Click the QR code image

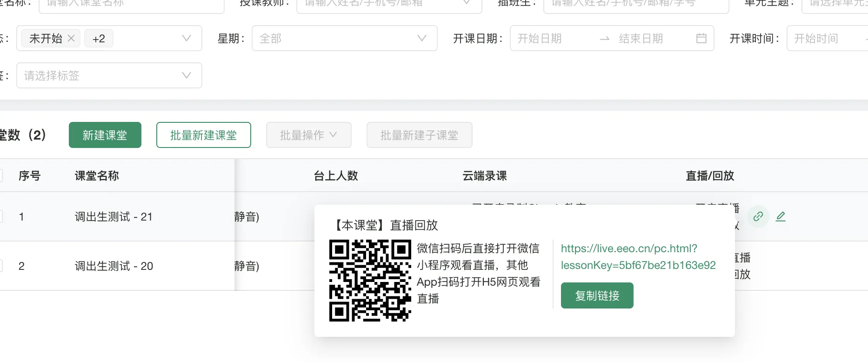[370, 281]
